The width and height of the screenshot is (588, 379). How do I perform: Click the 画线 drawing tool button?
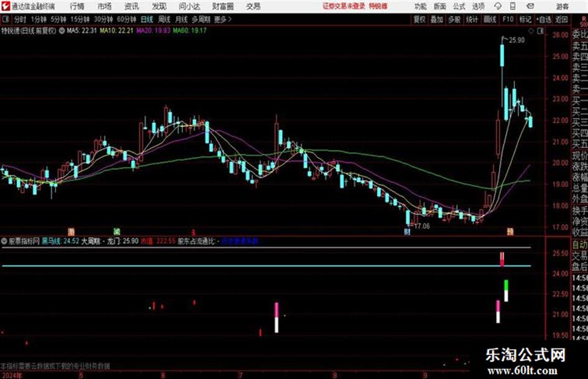pyautogui.click(x=490, y=19)
